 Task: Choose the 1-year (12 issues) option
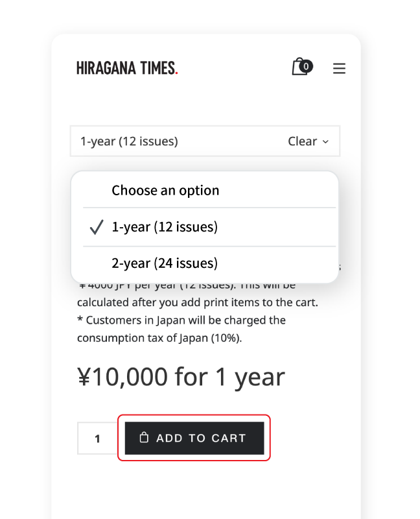coord(165,227)
